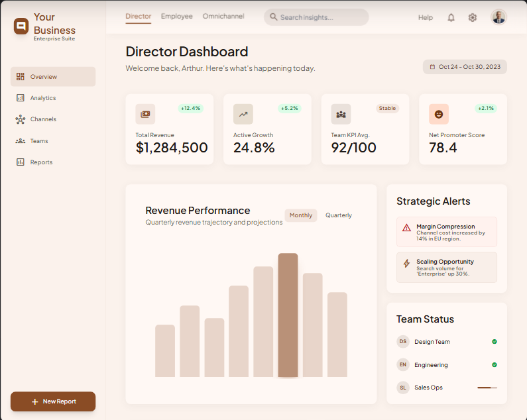Click the Total Revenue money icon
527x420 pixels.
coord(145,114)
